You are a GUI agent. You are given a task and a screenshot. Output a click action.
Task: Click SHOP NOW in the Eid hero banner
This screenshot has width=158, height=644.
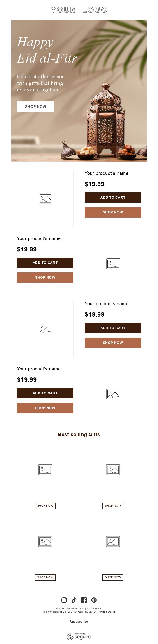pos(35,107)
